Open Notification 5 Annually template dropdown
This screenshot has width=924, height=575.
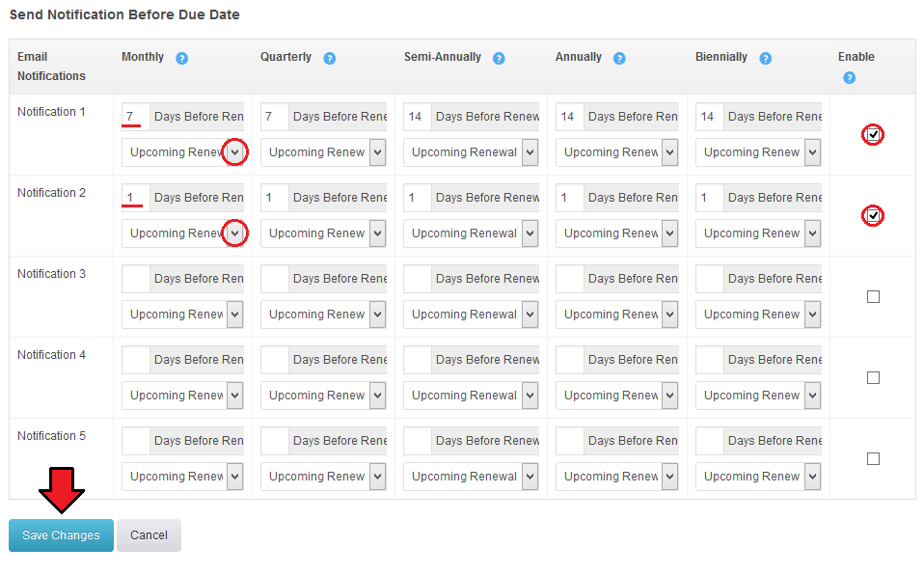(x=616, y=477)
